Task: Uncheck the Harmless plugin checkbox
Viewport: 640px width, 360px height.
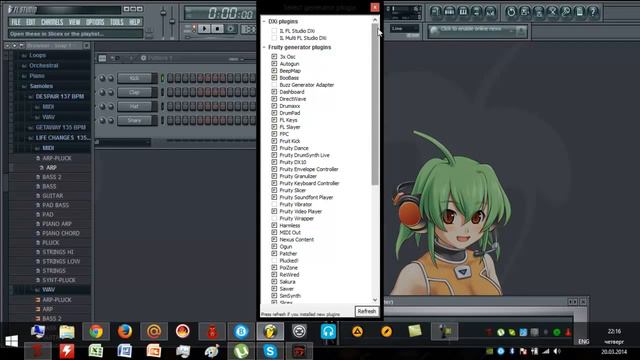Action: pos(274,225)
